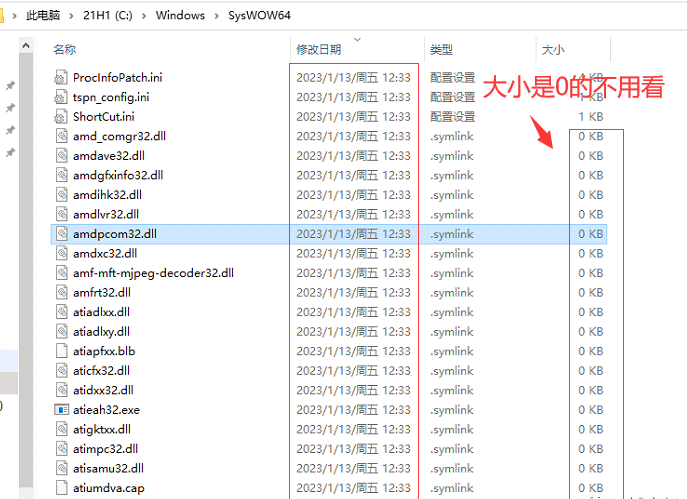This screenshot has width=687, height=499.
Task: Click the amd_comgr32.dll file icon
Action: pos(61,136)
